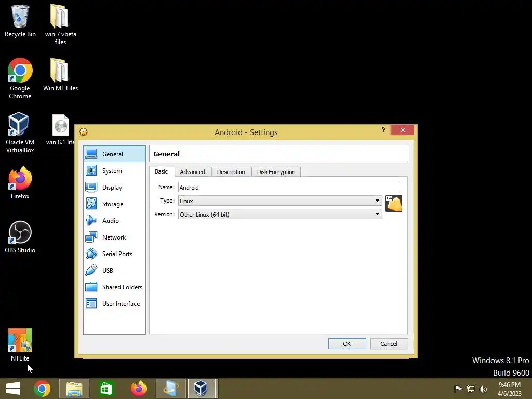Image resolution: width=532 pixels, height=399 pixels.
Task: Open the Shared Folders settings category
Action: tap(114, 287)
